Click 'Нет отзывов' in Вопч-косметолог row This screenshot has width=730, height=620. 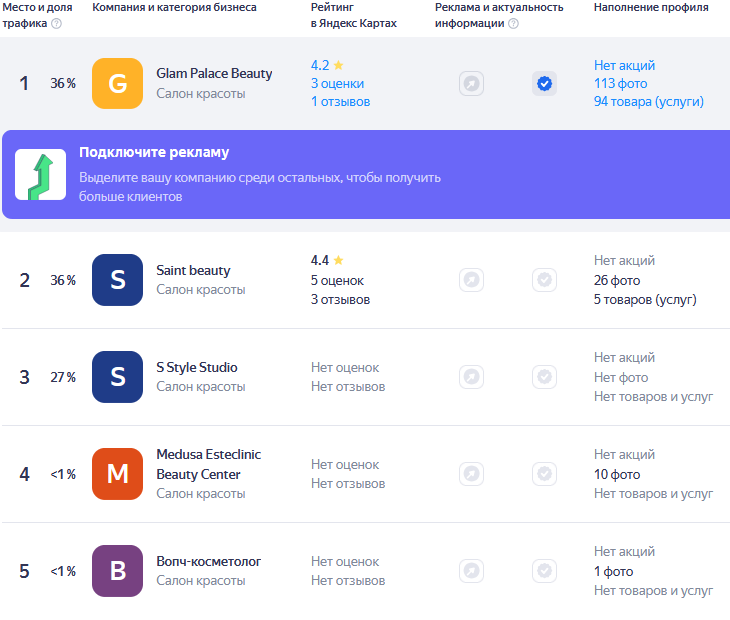[348, 580]
